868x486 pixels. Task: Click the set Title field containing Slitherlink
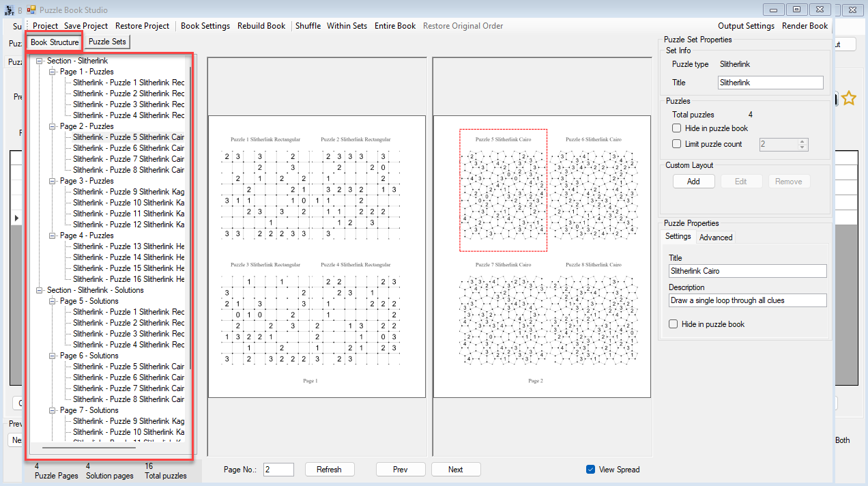(x=770, y=83)
